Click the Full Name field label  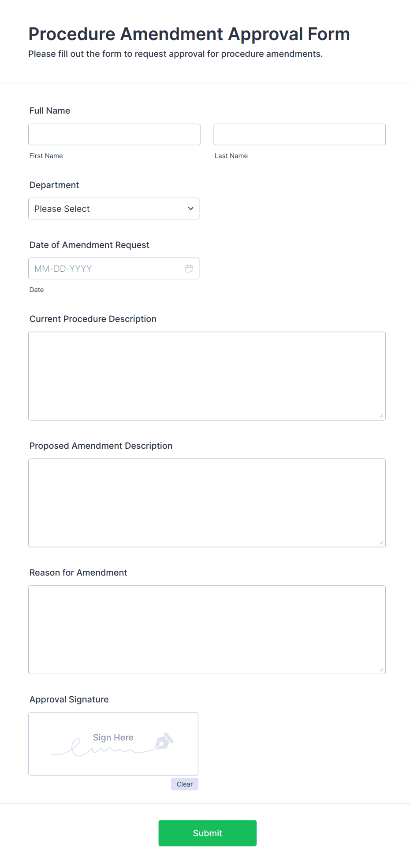50,111
